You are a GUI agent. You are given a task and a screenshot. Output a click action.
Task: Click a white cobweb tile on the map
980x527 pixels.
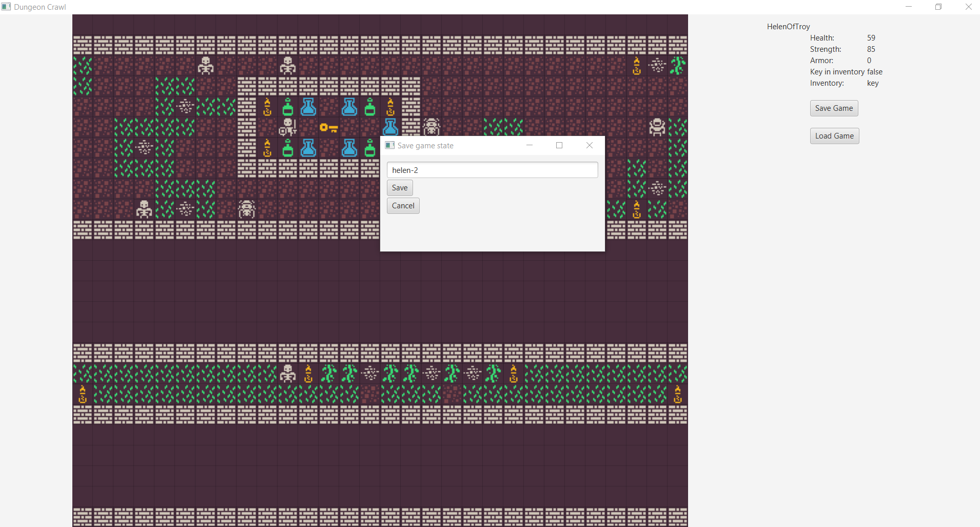(x=185, y=107)
